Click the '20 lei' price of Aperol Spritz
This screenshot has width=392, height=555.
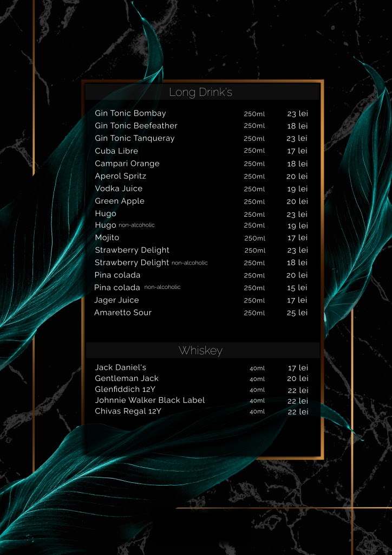(297, 176)
